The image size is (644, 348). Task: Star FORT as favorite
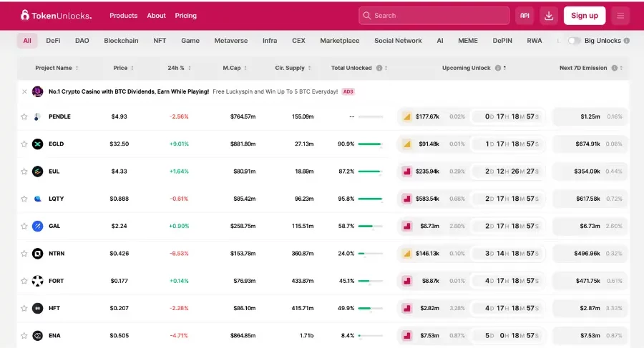tap(24, 281)
